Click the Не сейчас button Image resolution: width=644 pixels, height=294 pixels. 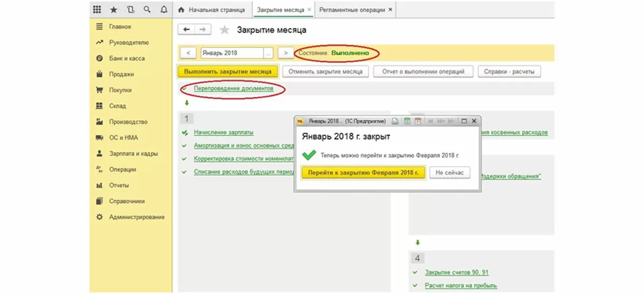[x=450, y=172]
